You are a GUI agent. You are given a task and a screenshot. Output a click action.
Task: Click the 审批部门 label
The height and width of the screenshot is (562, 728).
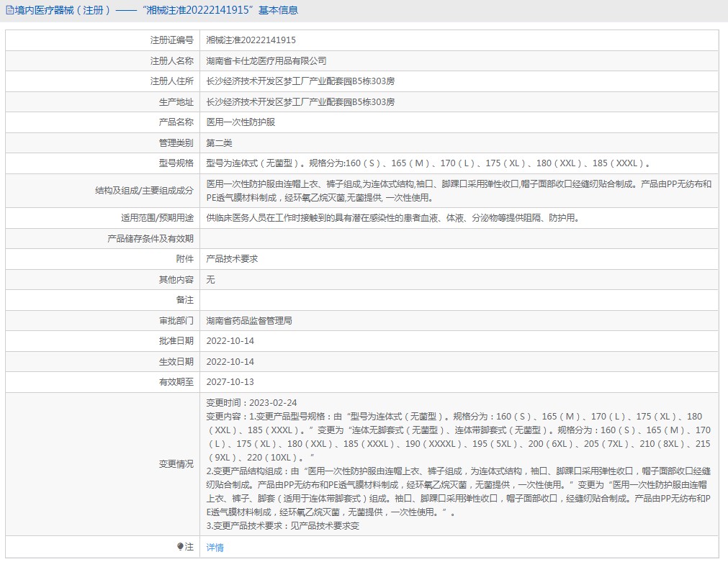point(176,321)
